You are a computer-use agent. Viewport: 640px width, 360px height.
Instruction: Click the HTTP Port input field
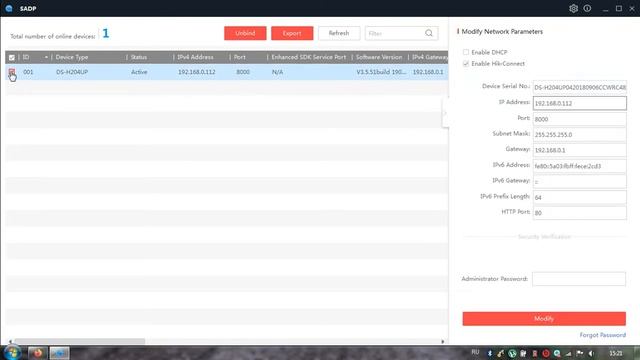coord(580,213)
